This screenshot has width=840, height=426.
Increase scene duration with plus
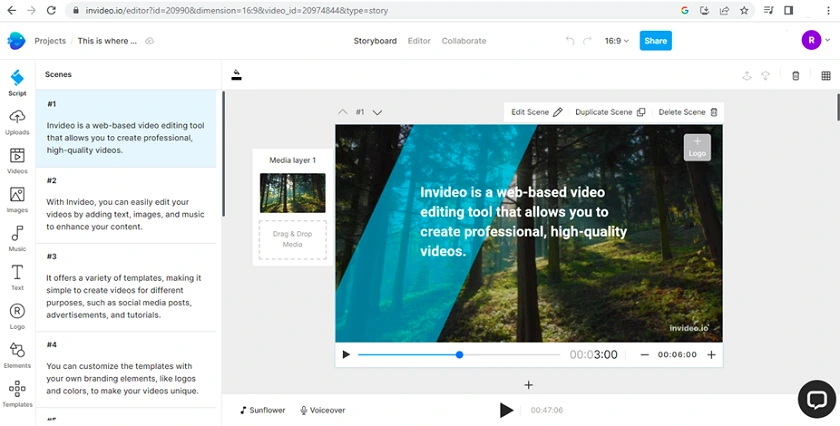(x=711, y=355)
